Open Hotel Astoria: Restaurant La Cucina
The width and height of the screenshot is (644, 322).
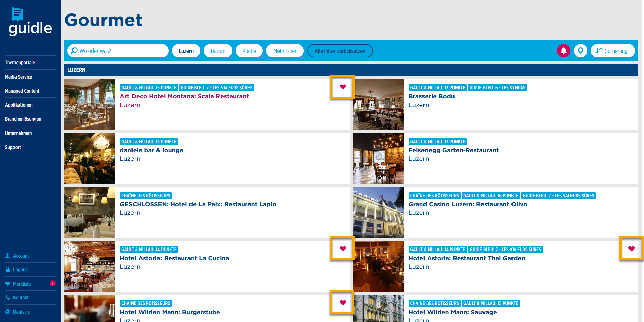(x=174, y=258)
